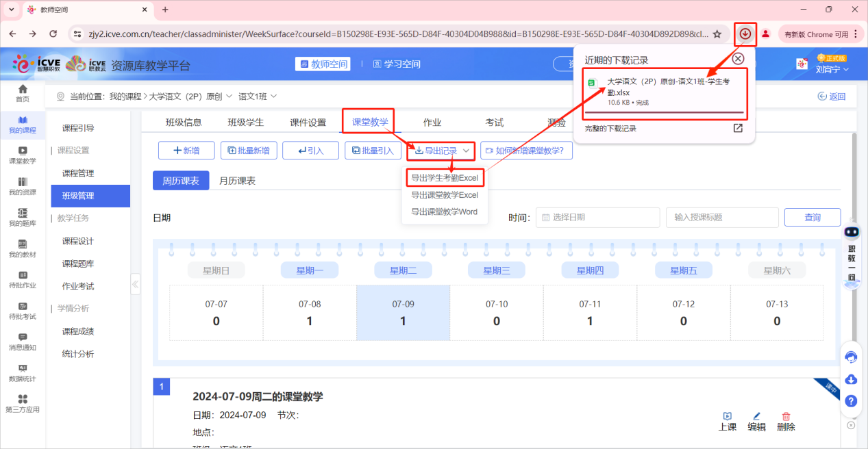Go to 待批作业 via sidebar icon

tap(22, 281)
